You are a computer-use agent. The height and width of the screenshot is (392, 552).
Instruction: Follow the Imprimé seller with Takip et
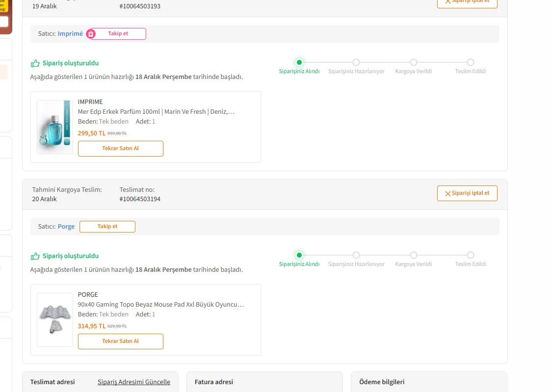(119, 34)
